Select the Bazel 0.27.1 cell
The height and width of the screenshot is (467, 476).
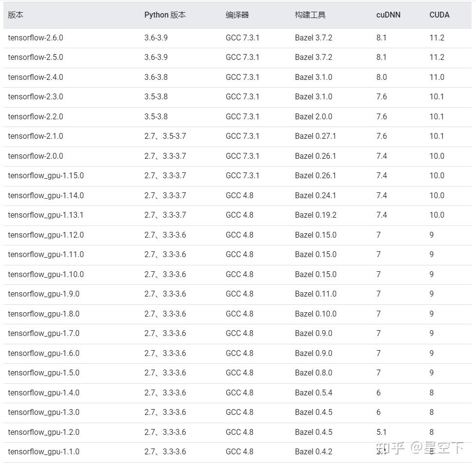coord(315,136)
